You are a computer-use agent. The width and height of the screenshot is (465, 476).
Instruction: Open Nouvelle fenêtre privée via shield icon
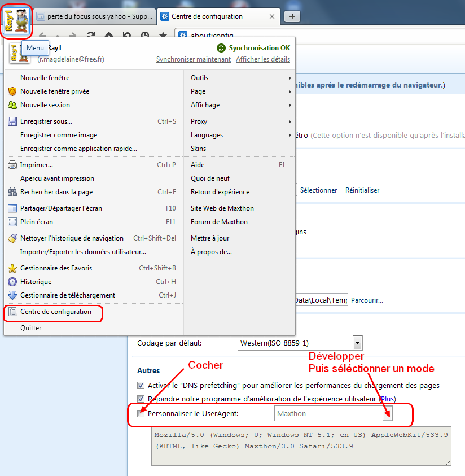(x=12, y=91)
